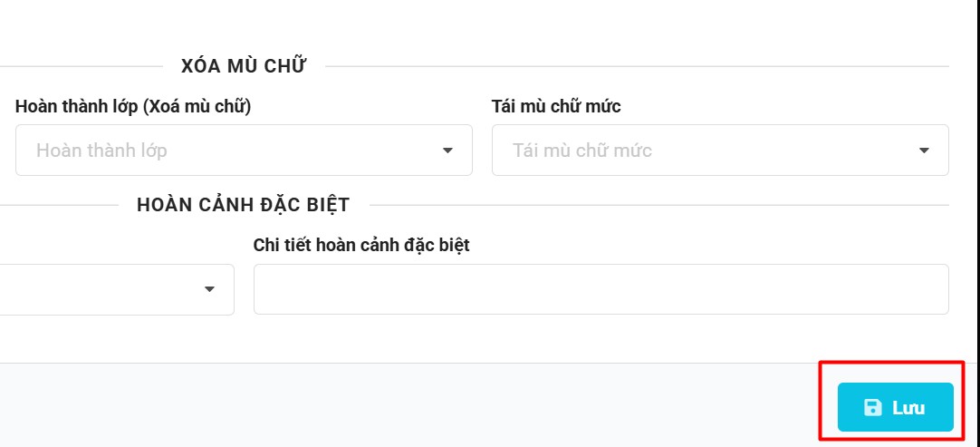Screen dimensions: 980x447
Task: Click the "Lưu" text on save button
Action: pos(908,408)
